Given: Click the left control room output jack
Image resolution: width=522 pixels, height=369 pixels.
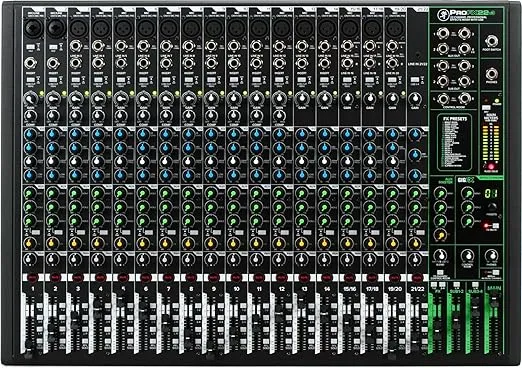Looking at the screenshot, I should (443, 99).
